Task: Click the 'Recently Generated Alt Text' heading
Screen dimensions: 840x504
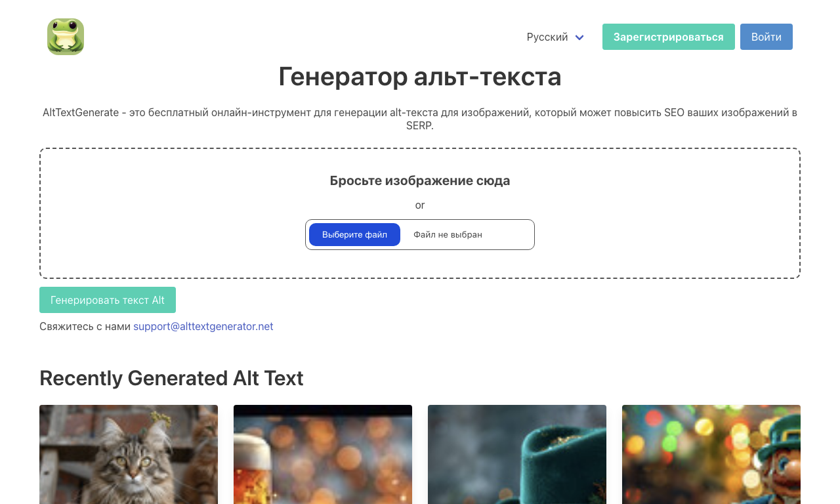Action: coord(171,378)
